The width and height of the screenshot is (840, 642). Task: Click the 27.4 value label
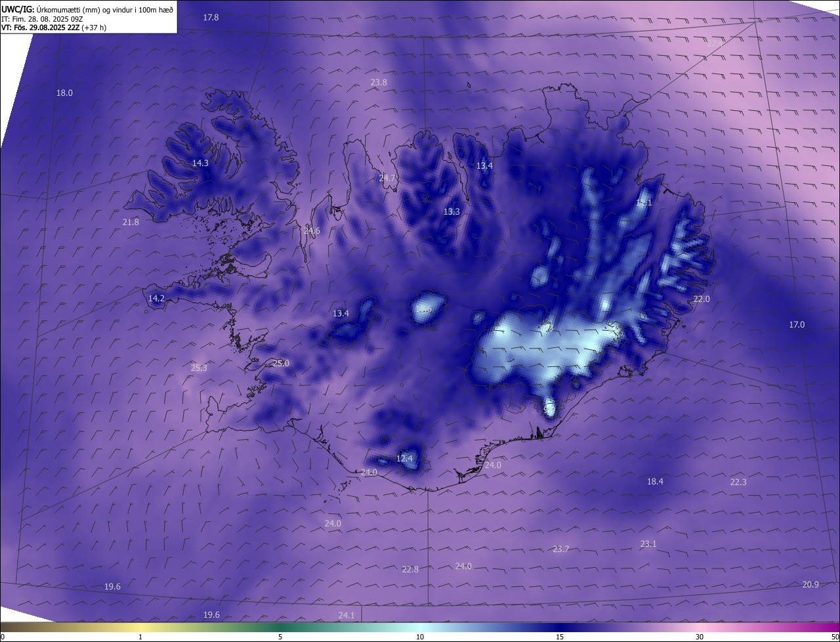(715, 43)
